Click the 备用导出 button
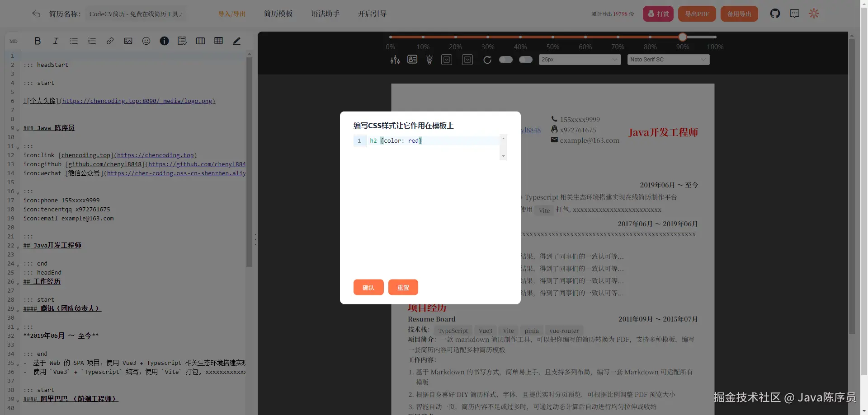Screen dimensions: 868x415 click(739, 14)
